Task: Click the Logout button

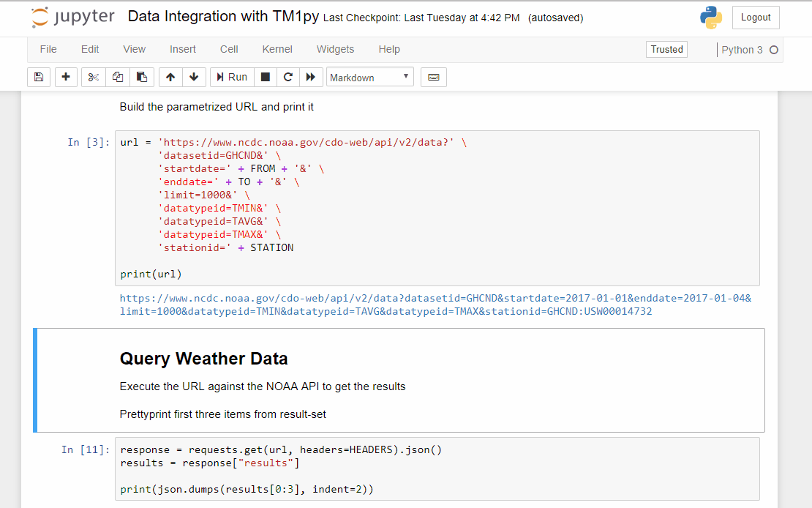Action: pyautogui.click(x=756, y=18)
